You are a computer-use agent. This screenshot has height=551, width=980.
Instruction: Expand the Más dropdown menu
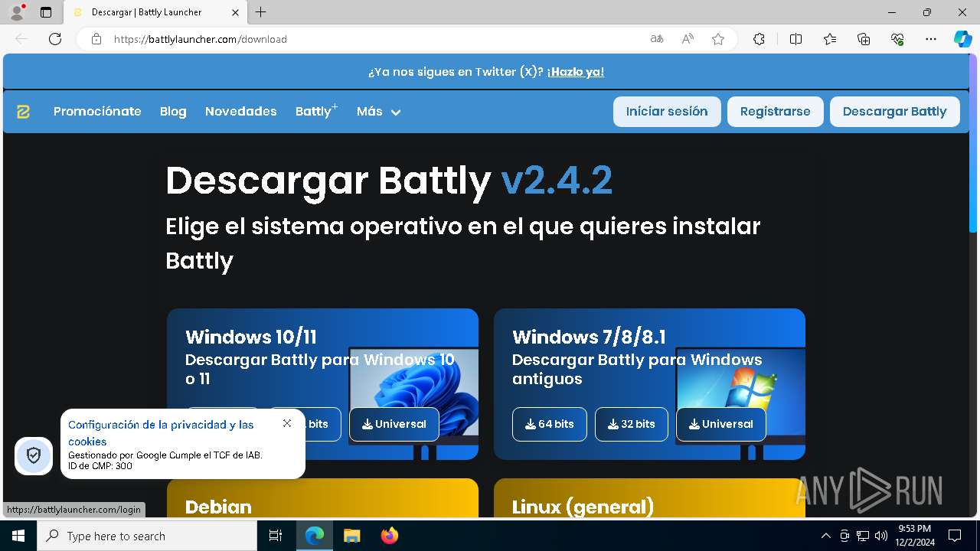point(378,112)
